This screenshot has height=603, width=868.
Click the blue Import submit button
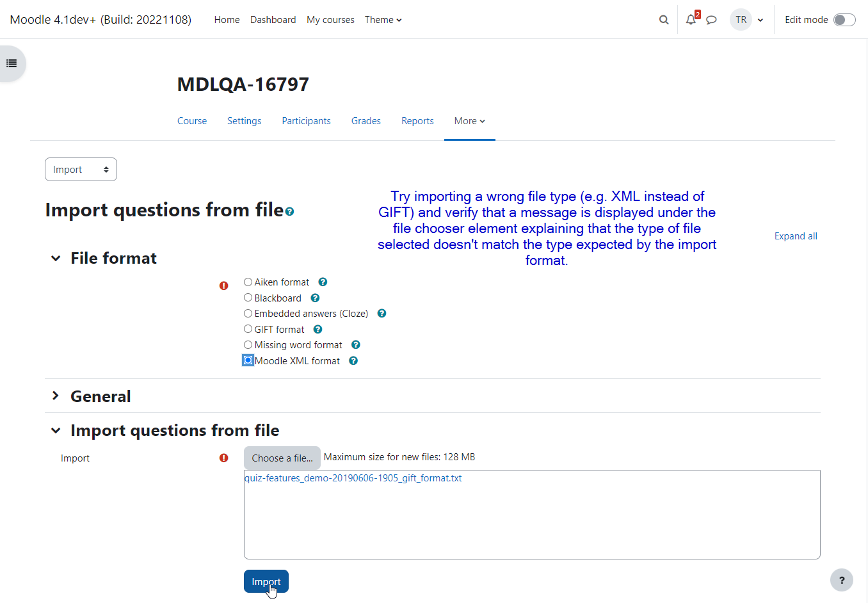(x=266, y=581)
